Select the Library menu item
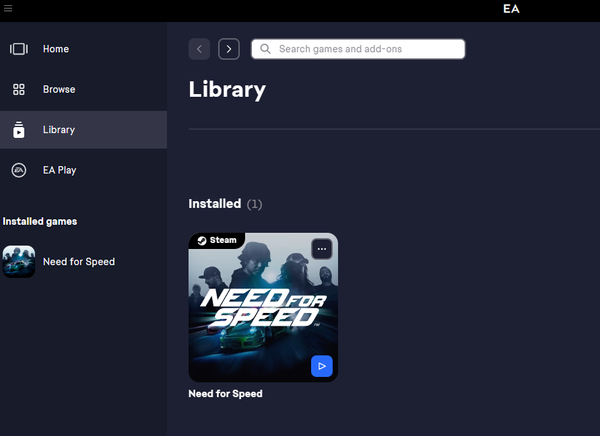Viewport: 600px width, 436px height. tap(83, 130)
